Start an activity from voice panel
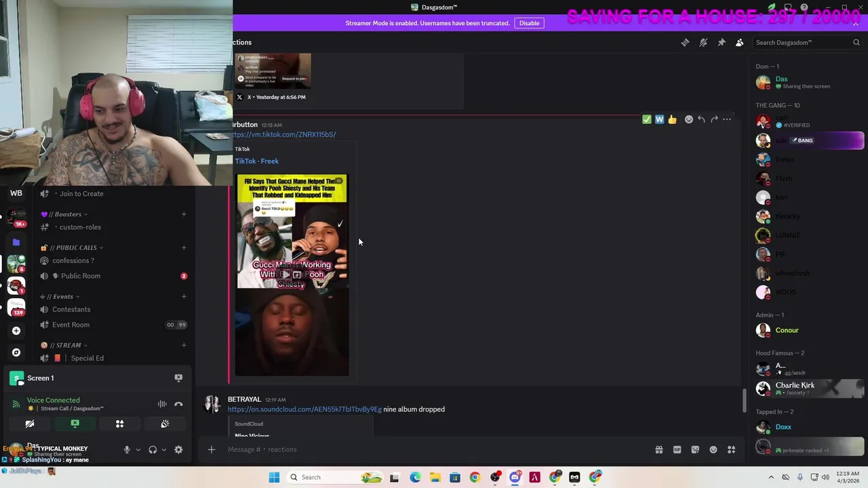 tap(119, 424)
